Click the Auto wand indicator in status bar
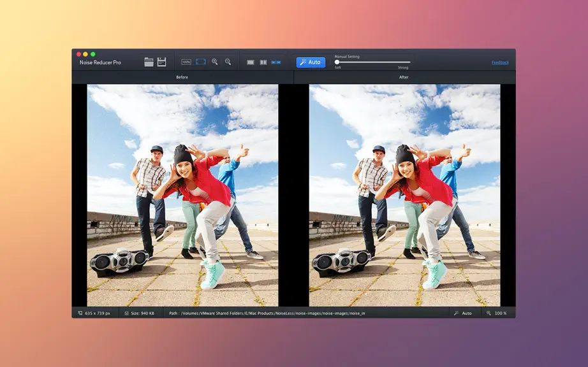The height and width of the screenshot is (367, 588). pyautogui.click(x=463, y=313)
